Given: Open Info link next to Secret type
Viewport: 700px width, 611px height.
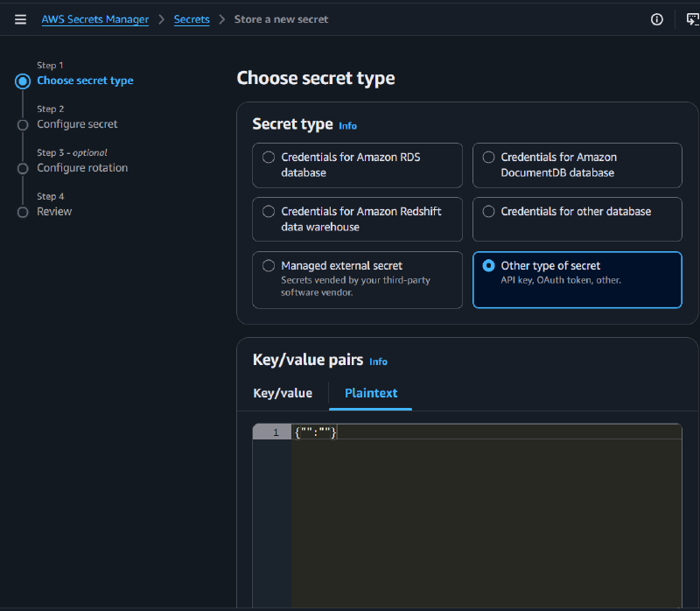Looking at the screenshot, I should click(x=347, y=126).
